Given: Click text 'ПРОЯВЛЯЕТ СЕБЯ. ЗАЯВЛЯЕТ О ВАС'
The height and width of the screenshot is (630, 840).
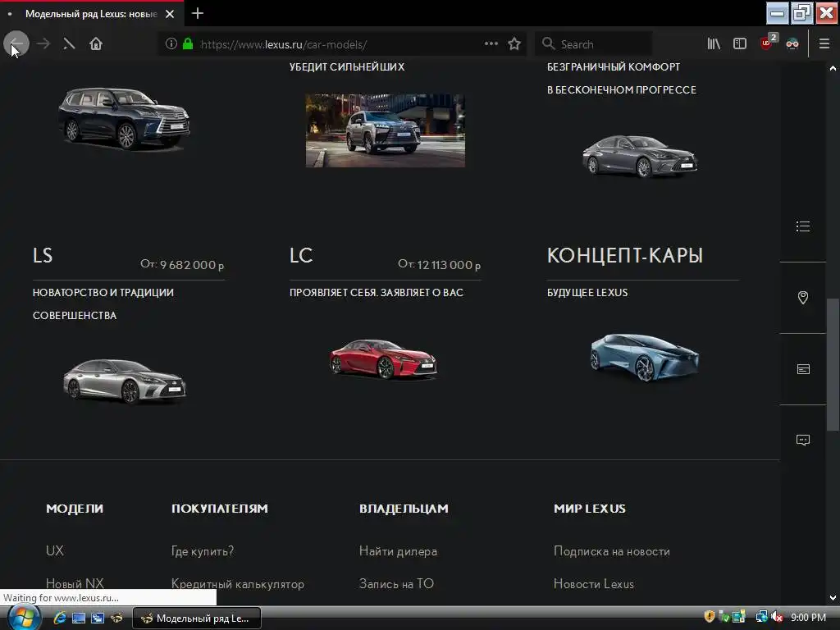Looking at the screenshot, I should click(376, 293).
